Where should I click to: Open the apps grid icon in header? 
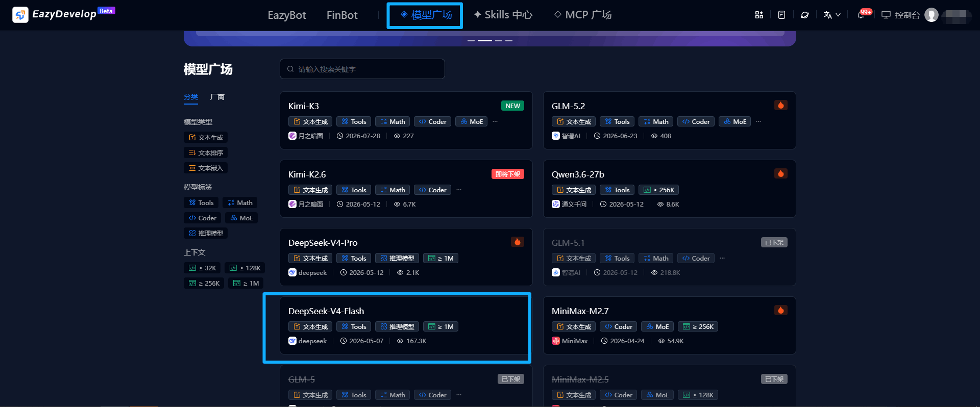pyautogui.click(x=759, y=15)
